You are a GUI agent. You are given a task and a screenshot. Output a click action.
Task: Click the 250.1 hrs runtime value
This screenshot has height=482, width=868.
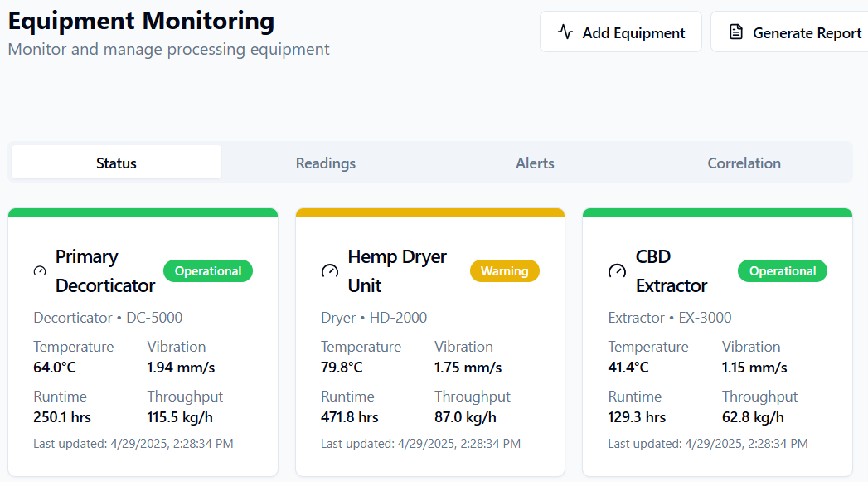tap(62, 417)
